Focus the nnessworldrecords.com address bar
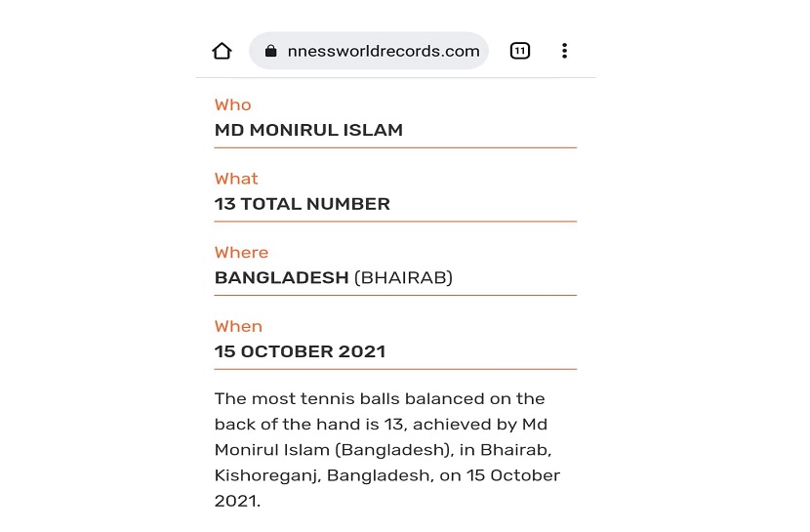The image size is (810, 532). [383, 51]
